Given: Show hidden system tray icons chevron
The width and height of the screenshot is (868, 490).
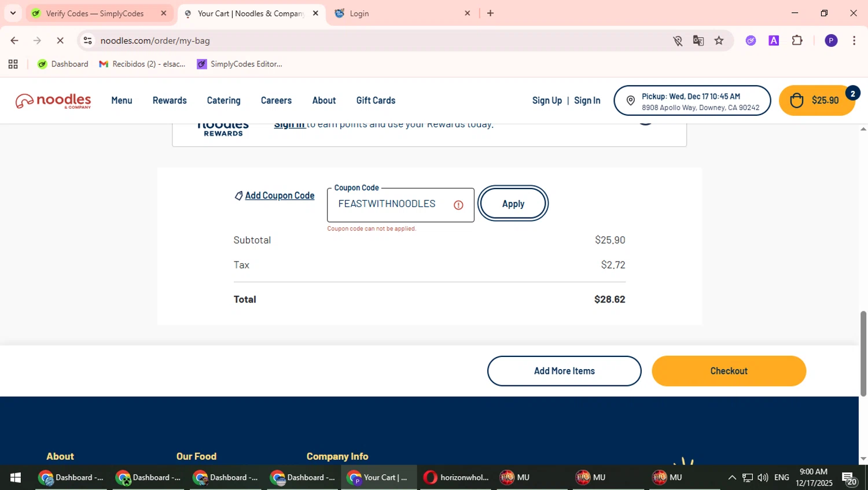Looking at the screenshot, I should tap(732, 478).
